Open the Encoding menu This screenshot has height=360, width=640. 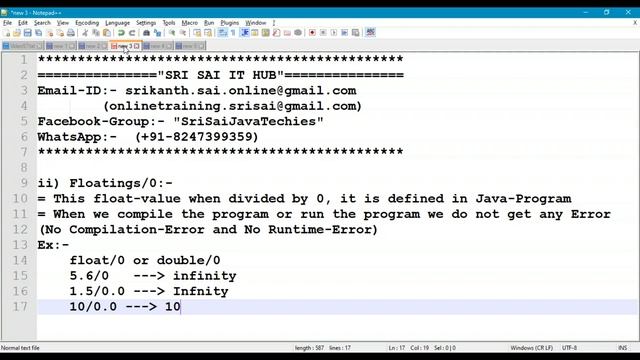tap(87, 23)
